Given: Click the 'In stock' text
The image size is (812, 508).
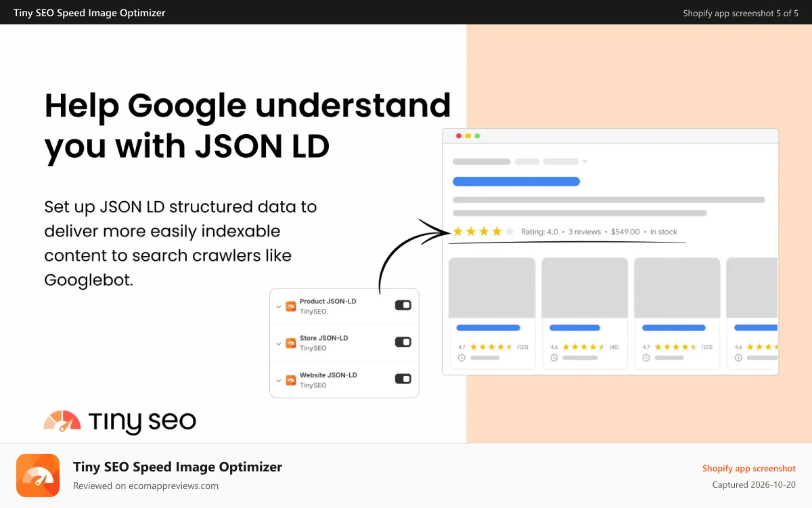Looking at the screenshot, I should (664, 232).
